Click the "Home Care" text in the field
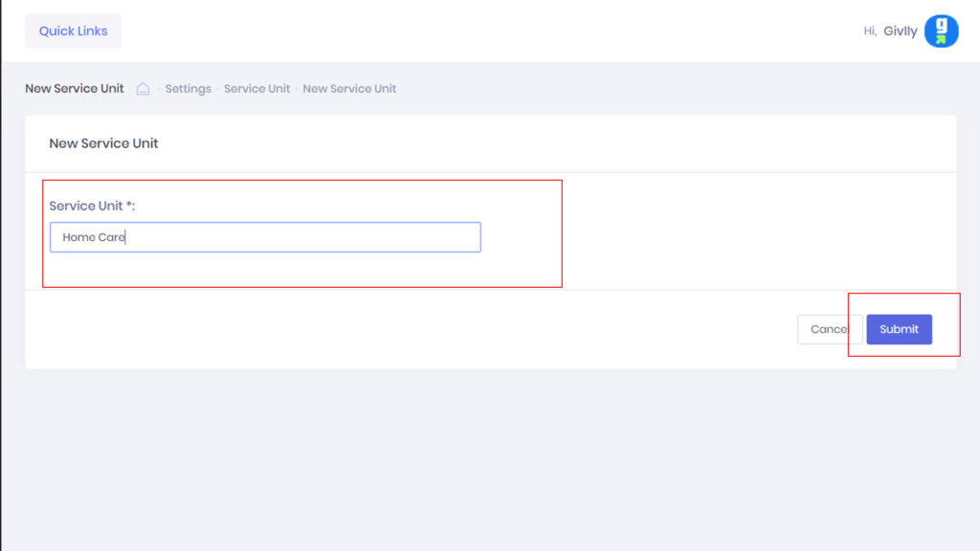 tap(94, 237)
